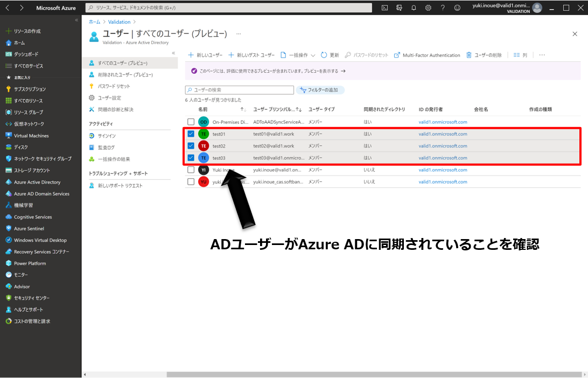This screenshot has width=588, height=378.
Task: Sort by 名前 column arrows
Action: tap(243, 109)
